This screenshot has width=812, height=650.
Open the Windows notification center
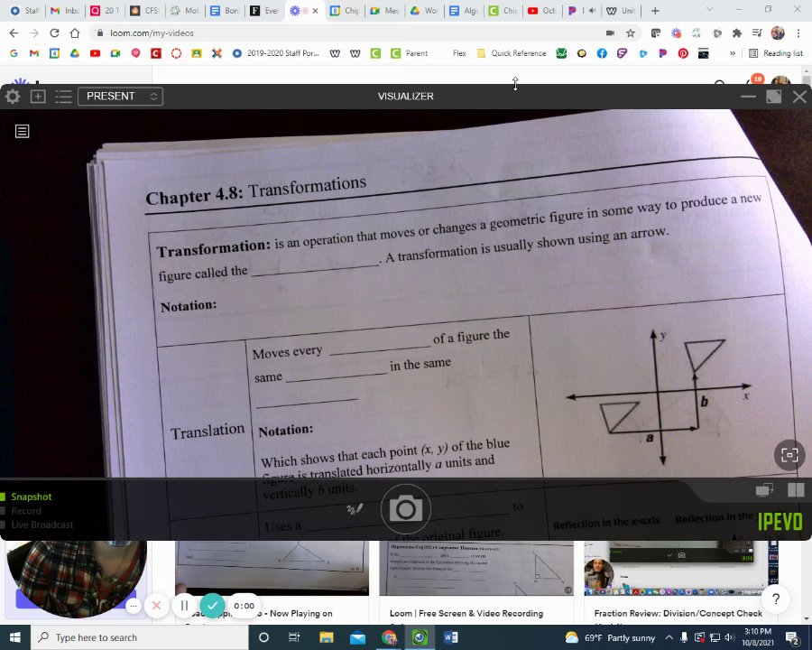pyautogui.click(x=792, y=637)
